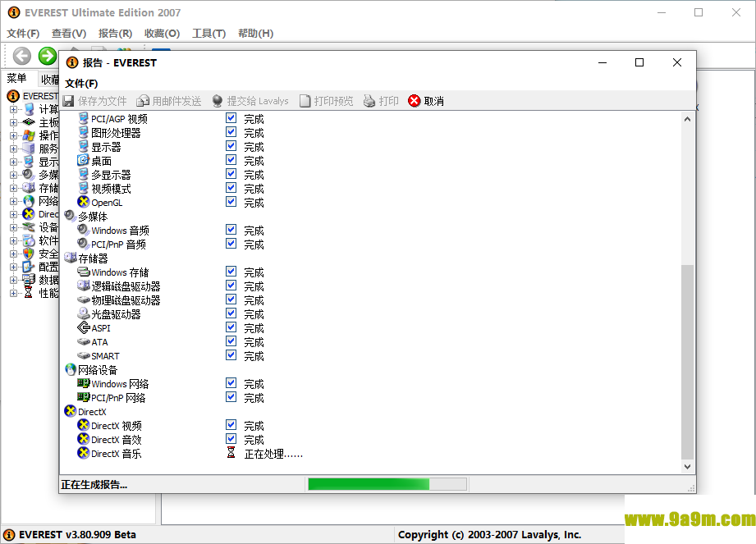Click the Windows 音频 speaker icon

click(x=84, y=231)
